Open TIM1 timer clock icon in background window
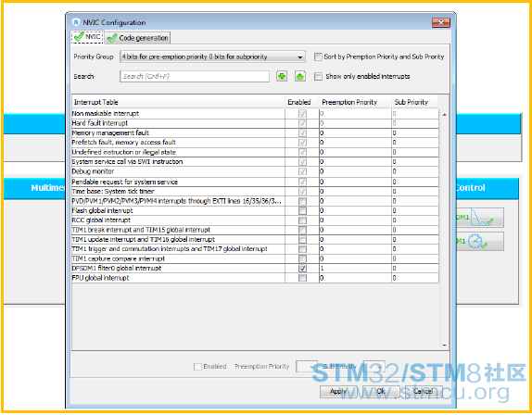Screen dimensions: 532x415 (479, 242)
